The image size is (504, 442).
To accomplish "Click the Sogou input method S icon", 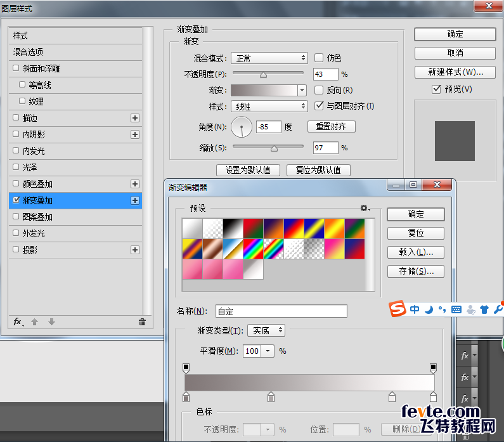I will tap(397, 309).
